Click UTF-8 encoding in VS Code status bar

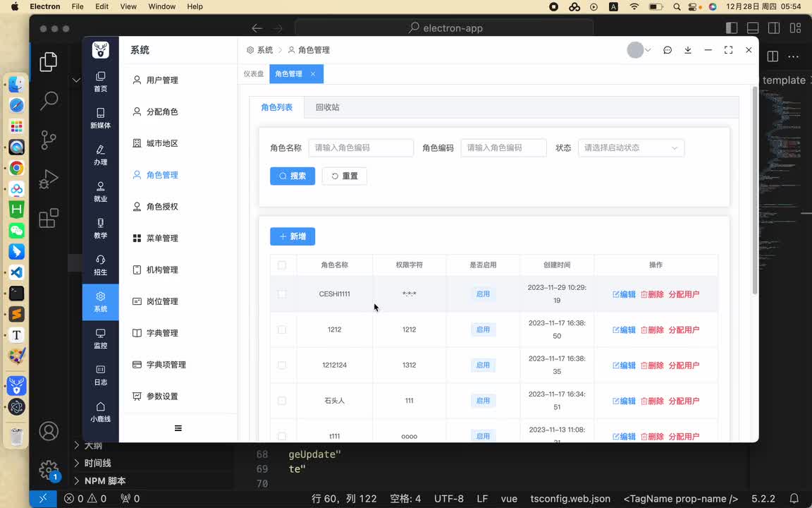coord(449,499)
